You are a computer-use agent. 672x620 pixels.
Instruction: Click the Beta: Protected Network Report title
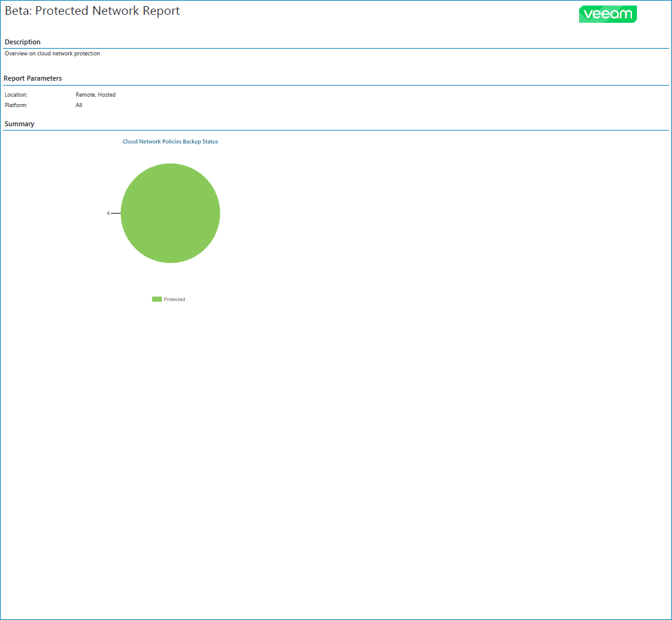92,10
